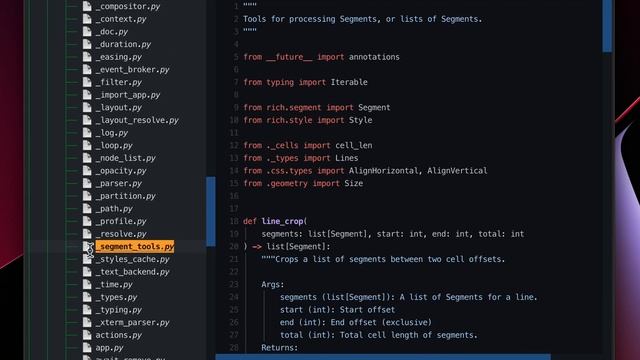
Task: Click the file icon beside _context.py
Action: click(x=87, y=19)
